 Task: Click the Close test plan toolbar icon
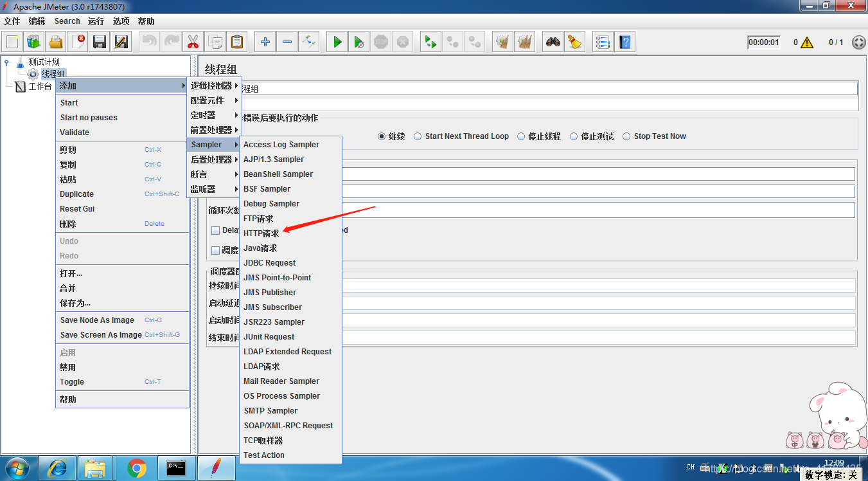[78, 42]
